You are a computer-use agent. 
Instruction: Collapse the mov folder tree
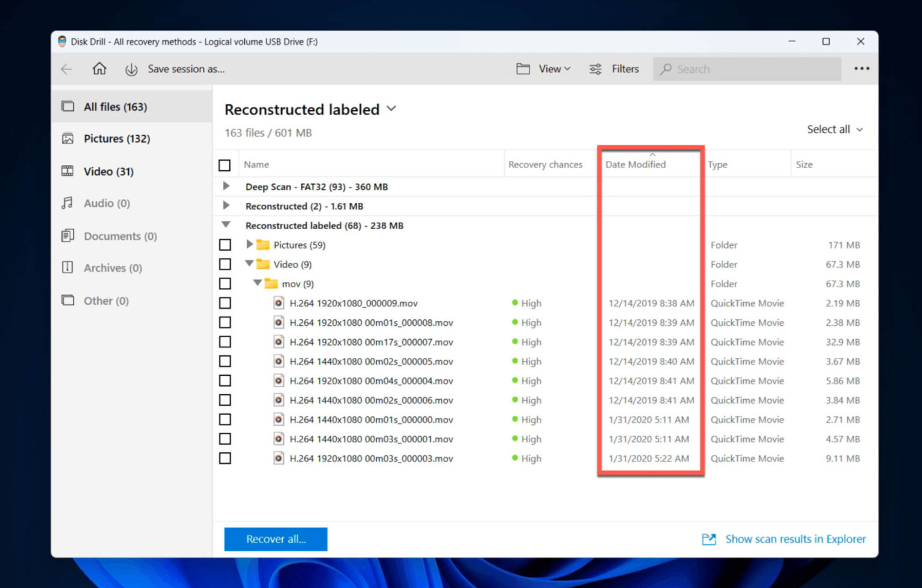258,283
